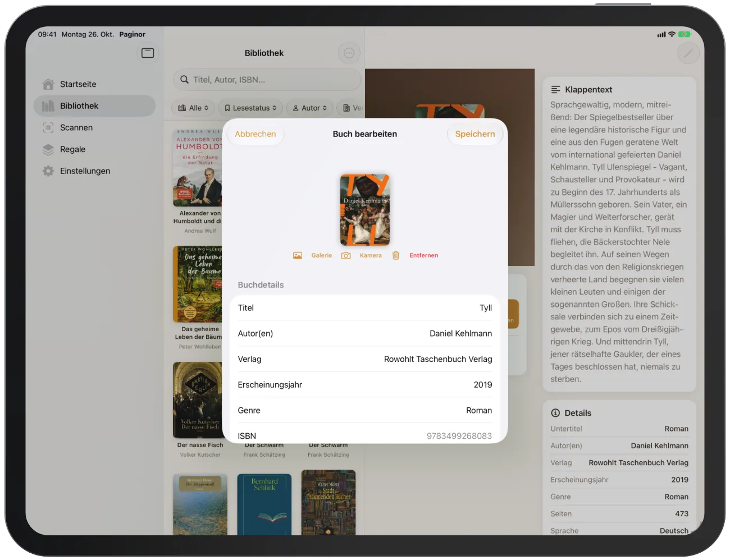This screenshot has width=730, height=560.
Task: Open the Startseite house icon
Action: [x=48, y=84]
